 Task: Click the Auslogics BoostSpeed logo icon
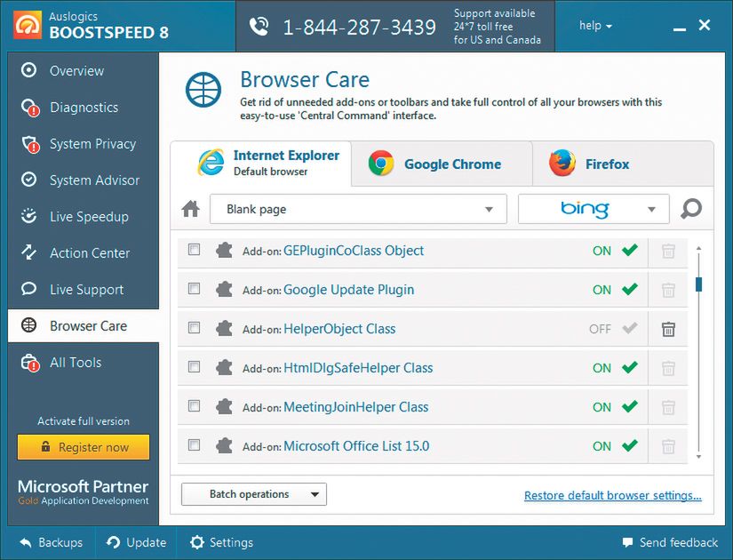(x=28, y=25)
